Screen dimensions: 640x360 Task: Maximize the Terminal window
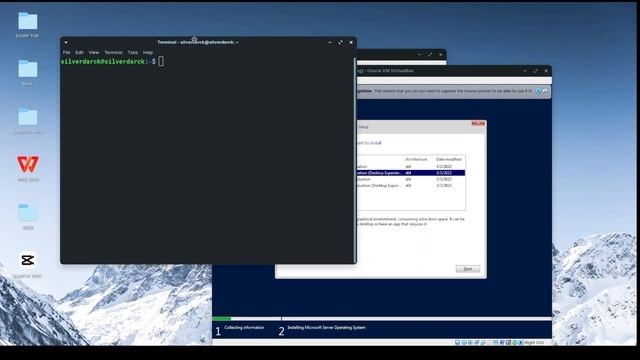tap(340, 42)
